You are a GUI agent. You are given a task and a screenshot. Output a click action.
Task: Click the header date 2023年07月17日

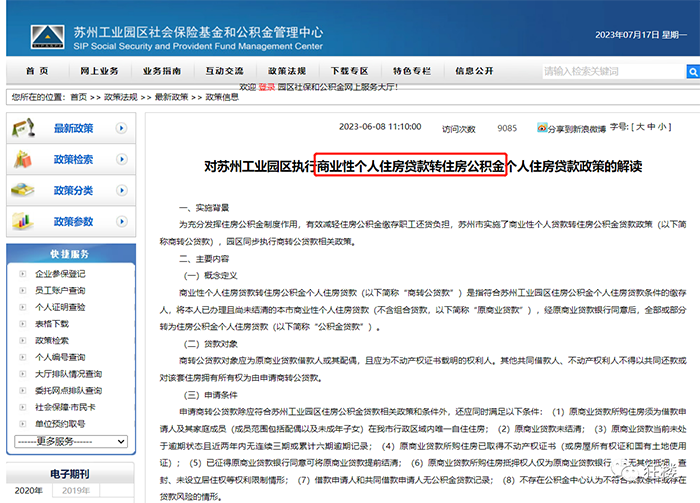pyautogui.click(x=627, y=35)
